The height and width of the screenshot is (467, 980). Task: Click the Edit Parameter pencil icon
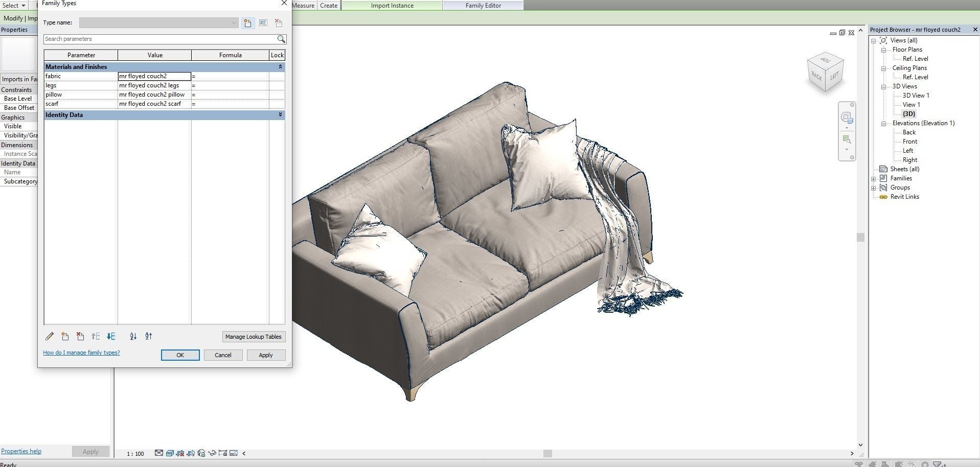point(50,336)
